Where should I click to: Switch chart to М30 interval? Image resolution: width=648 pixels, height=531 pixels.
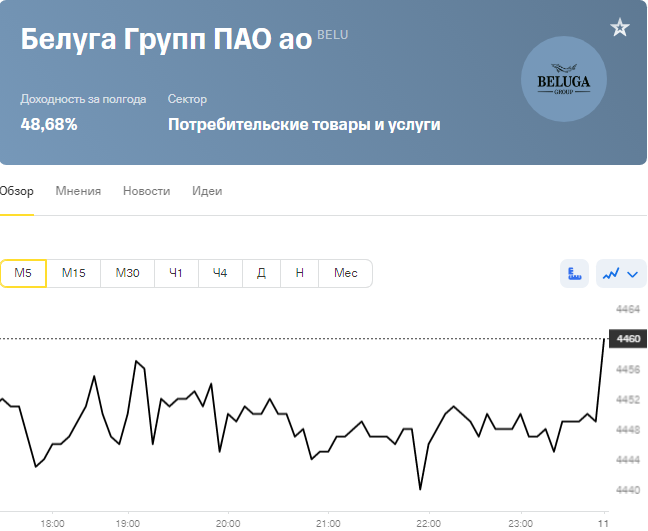click(x=127, y=273)
